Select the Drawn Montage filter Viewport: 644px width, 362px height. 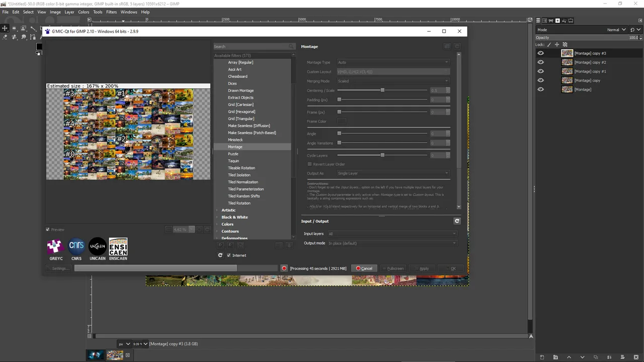(240, 90)
